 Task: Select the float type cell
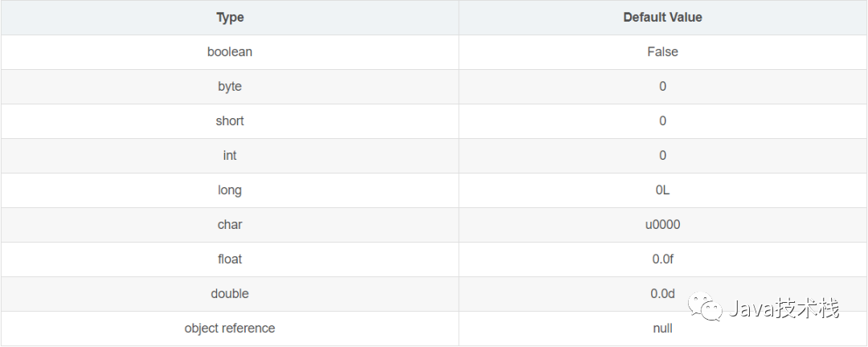pos(230,259)
